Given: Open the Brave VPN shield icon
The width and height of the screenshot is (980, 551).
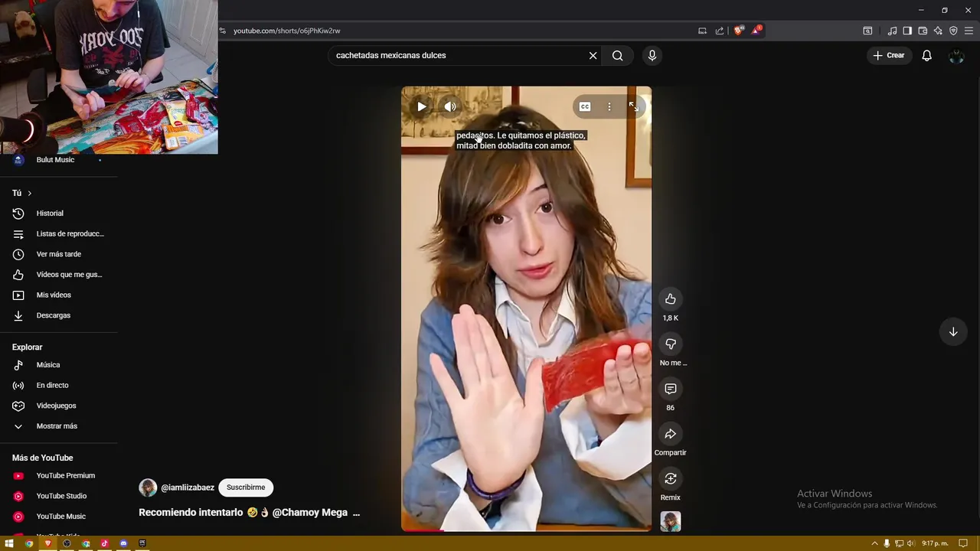Looking at the screenshot, I should point(953,31).
